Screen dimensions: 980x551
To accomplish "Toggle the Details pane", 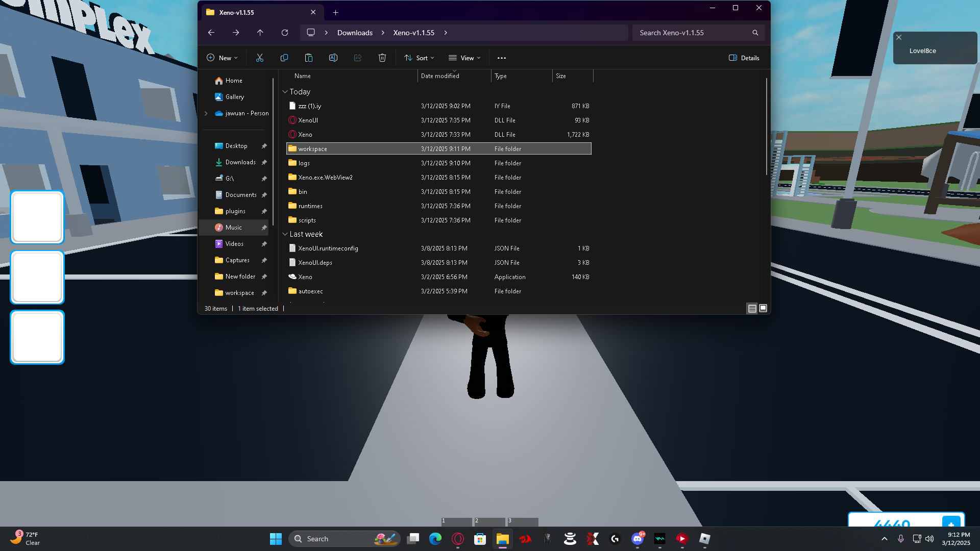I will pyautogui.click(x=744, y=58).
